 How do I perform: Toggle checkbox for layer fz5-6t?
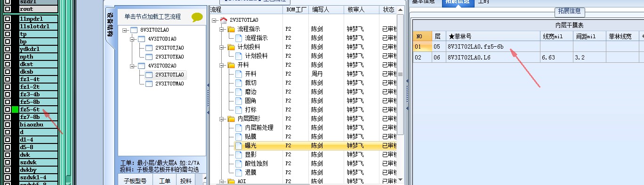tap(8, 109)
